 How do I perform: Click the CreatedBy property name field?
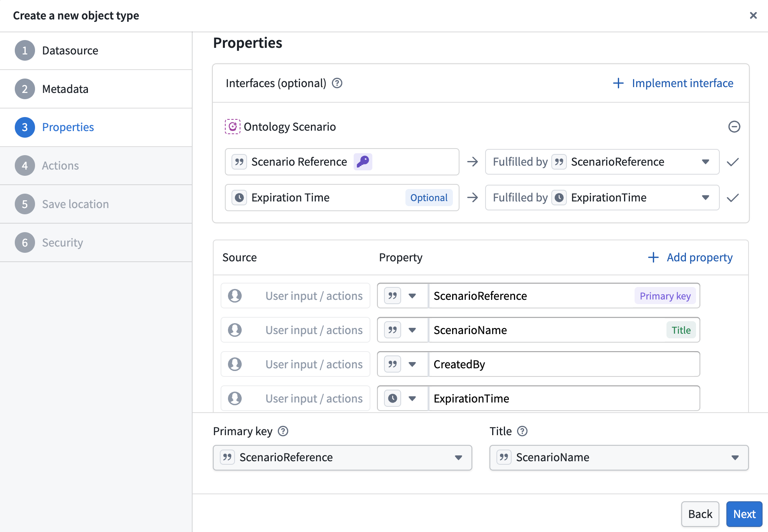(564, 364)
